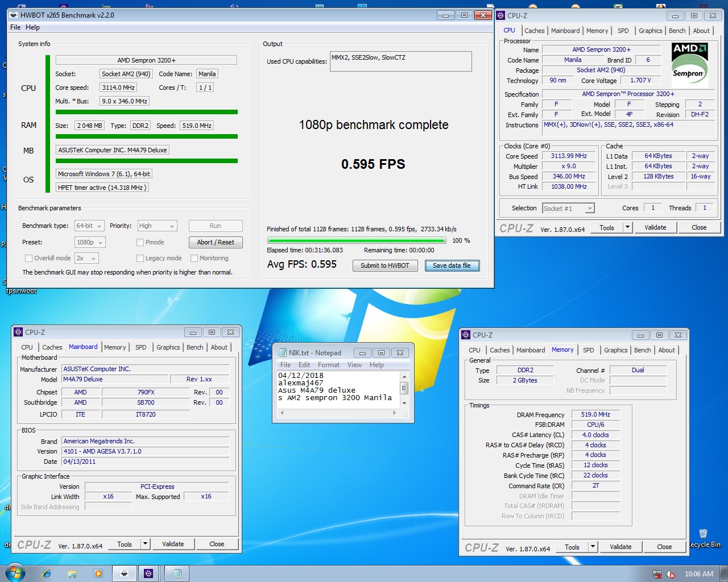Open the Overkill 2x multiplier dropdown

coord(86,258)
